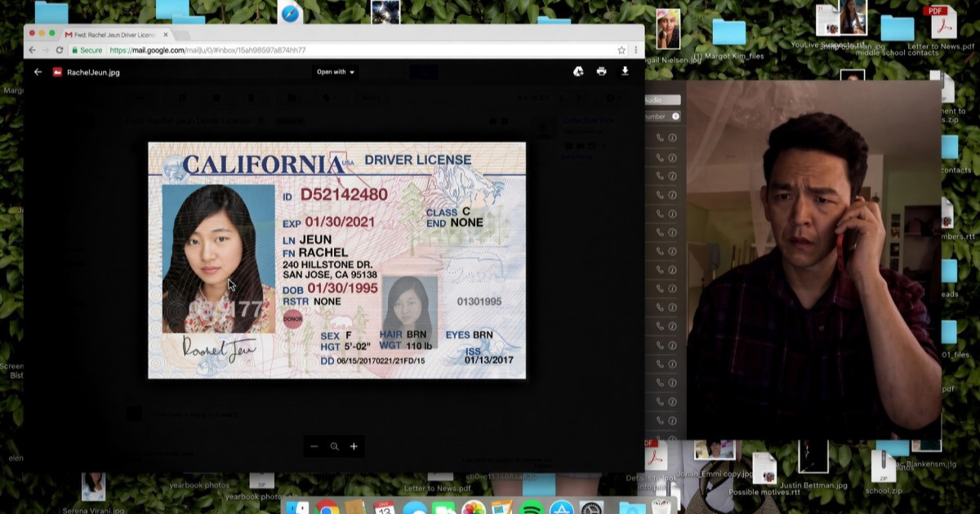
Task: Click the plus button in FaceTime number field
Action: pos(675,117)
